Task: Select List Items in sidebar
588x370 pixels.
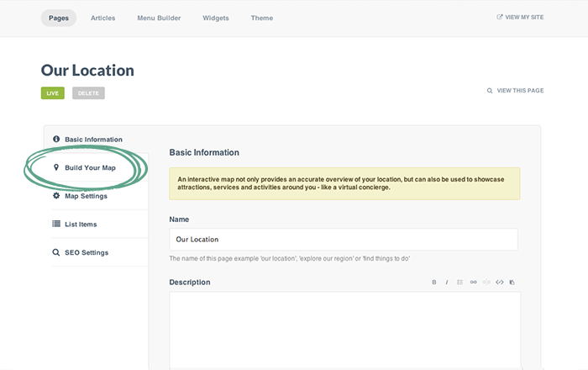Action: click(81, 224)
